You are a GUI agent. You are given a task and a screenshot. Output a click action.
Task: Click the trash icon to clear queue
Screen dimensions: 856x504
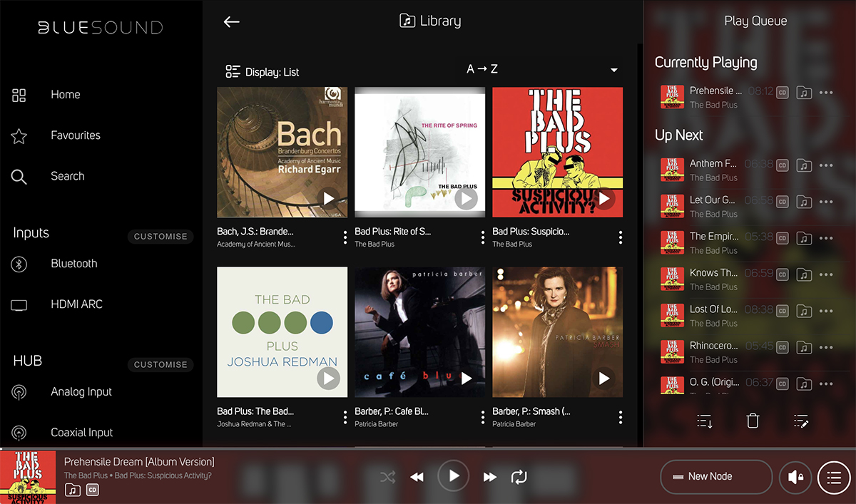pyautogui.click(x=753, y=421)
